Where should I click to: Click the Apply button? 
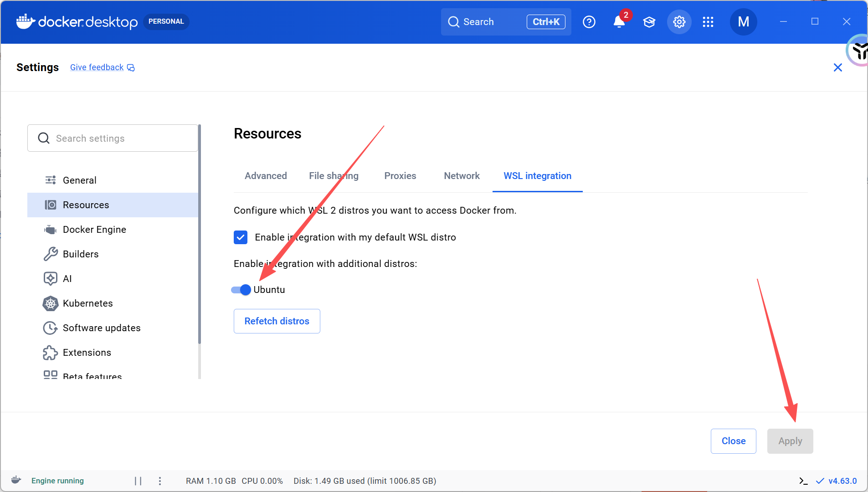[790, 441]
